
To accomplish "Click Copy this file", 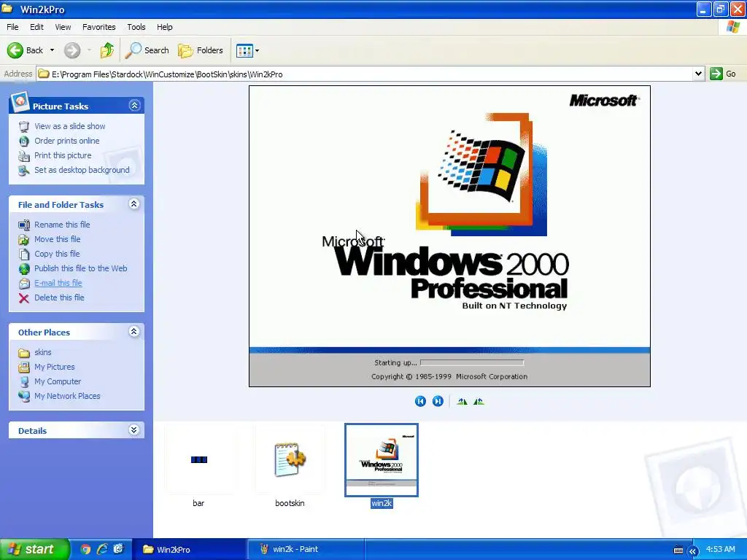I will coord(57,254).
